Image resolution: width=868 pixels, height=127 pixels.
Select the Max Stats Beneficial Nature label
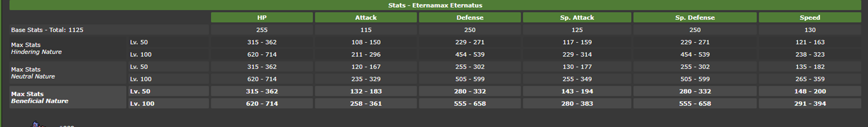click(40, 97)
